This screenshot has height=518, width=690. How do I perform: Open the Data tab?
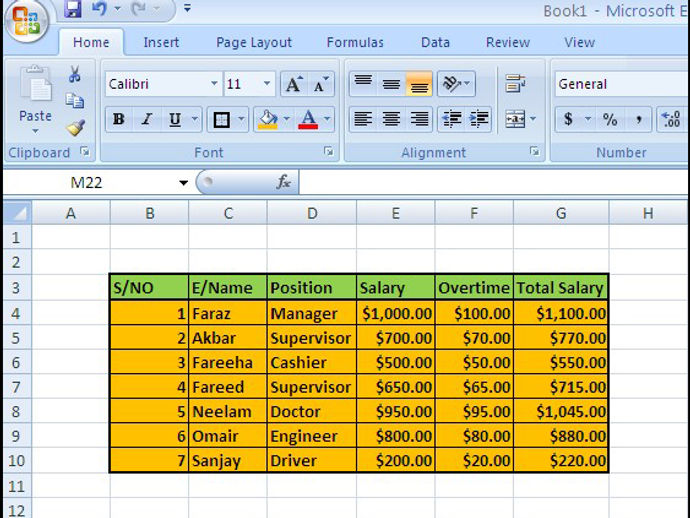pyautogui.click(x=435, y=42)
